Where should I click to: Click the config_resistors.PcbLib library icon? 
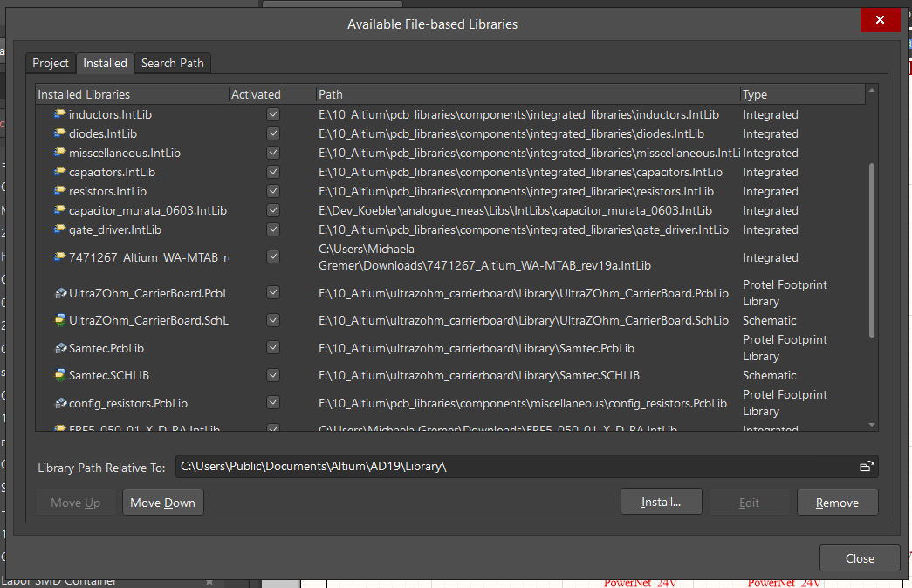[x=60, y=403]
